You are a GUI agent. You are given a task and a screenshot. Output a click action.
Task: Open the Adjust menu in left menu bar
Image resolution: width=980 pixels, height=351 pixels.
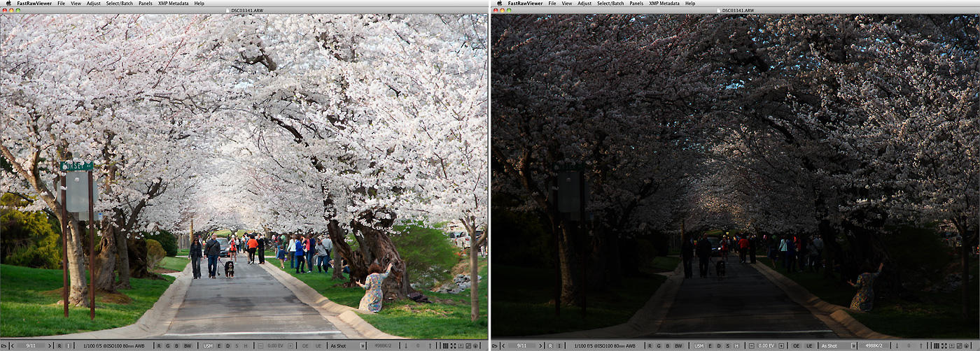94,3
